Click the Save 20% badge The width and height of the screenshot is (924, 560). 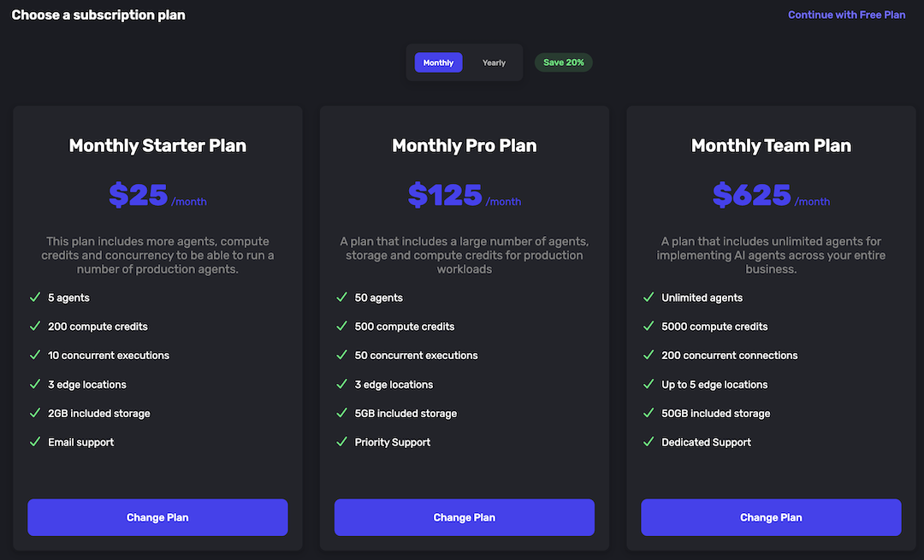(x=563, y=62)
